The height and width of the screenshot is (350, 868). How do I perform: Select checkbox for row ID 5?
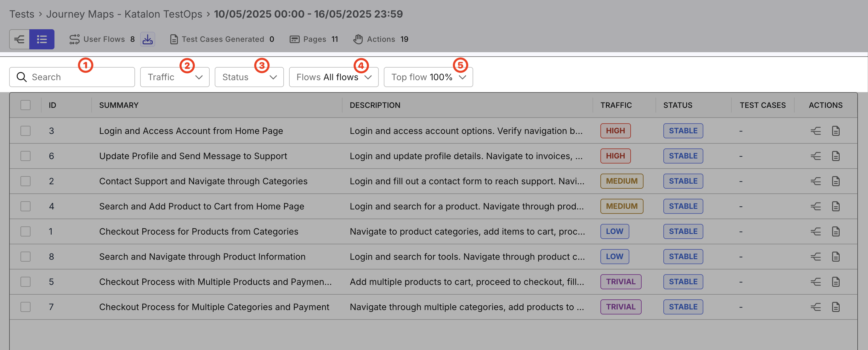[25, 281]
